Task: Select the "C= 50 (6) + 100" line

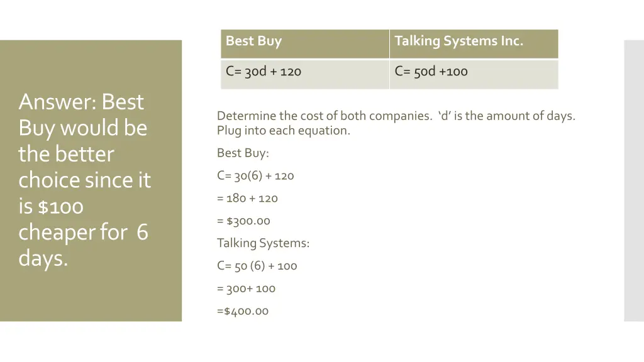Action: click(x=257, y=266)
